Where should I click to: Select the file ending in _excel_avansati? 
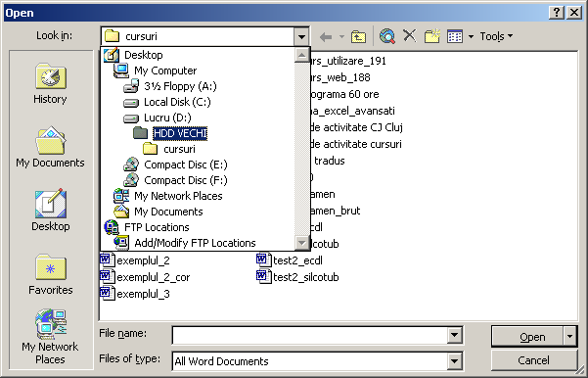pyautogui.click(x=352, y=111)
